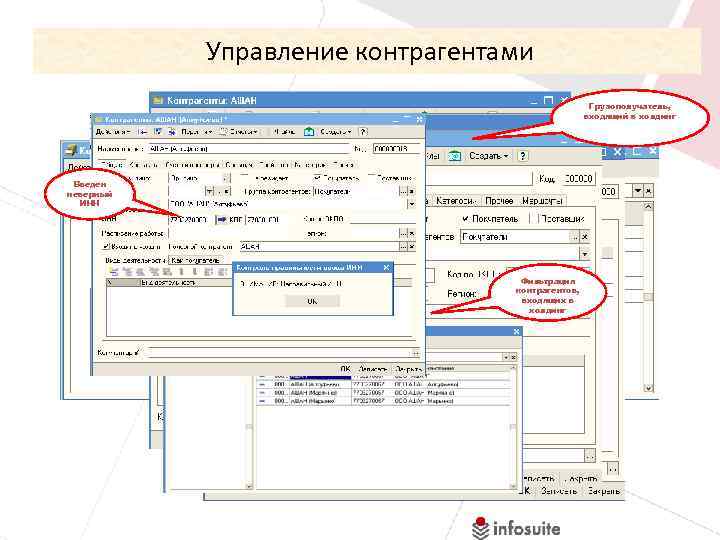Click into the ИНН input field
The image size is (720, 540).
click(191, 219)
